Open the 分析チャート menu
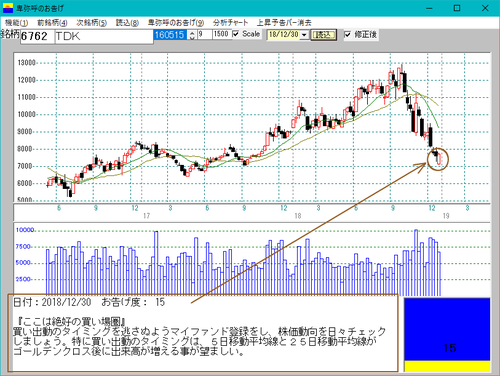Image resolution: width=500 pixels, height=376 pixels. coord(230,23)
